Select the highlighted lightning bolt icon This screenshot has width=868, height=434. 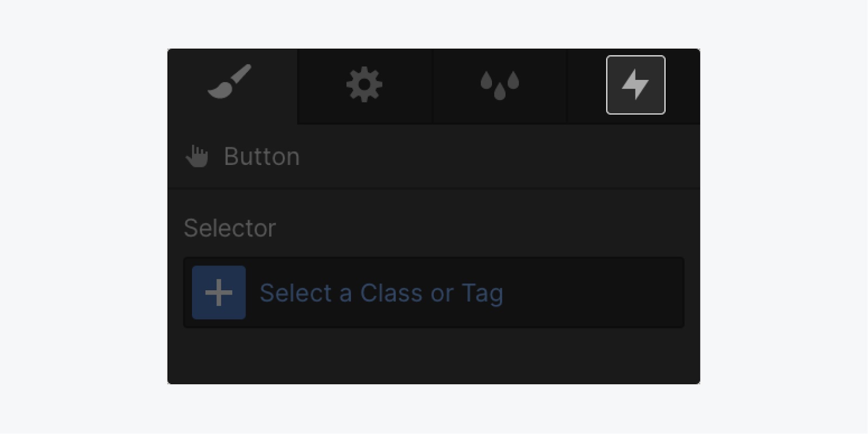tap(635, 85)
